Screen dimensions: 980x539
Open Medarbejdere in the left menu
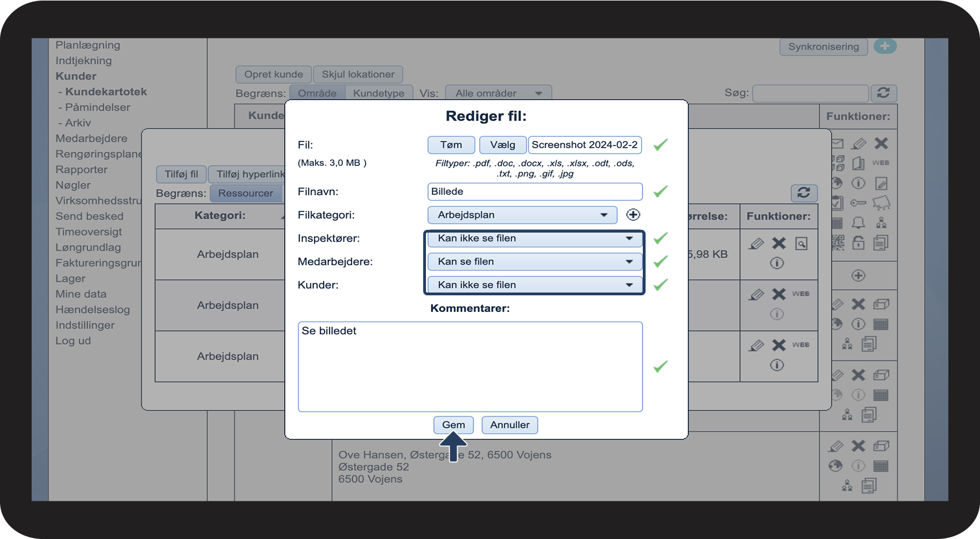[92, 139]
